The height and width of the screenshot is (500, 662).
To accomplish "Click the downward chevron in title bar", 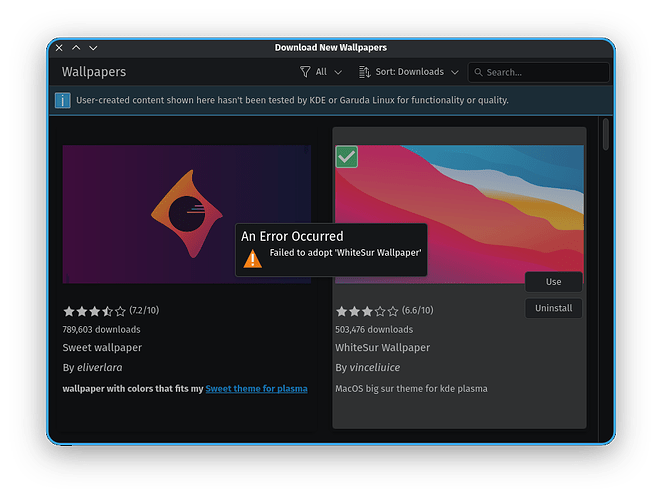I will (93, 48).
